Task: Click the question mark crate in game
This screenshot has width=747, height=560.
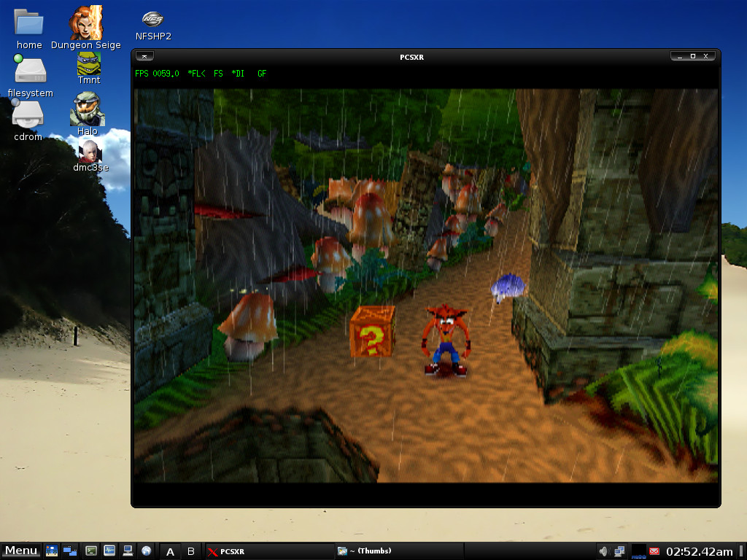Action: click(x=373, y=332)
